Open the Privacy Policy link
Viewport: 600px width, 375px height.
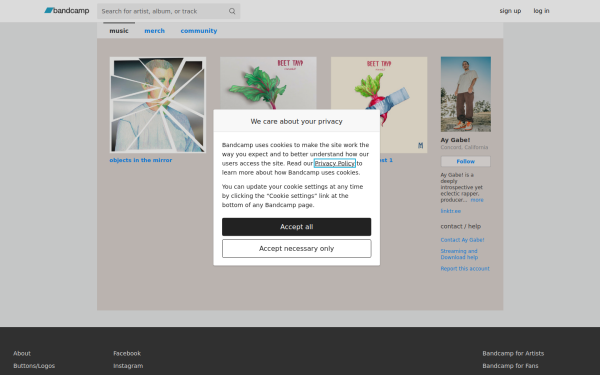click(x=334, y=163)
